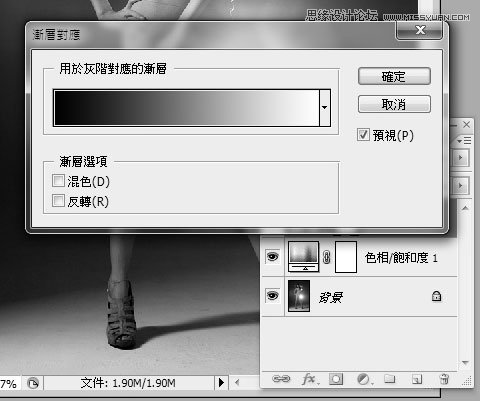The image size is (480, 401).
Task: Select the 背景 layer thumbnail
Action: pyautogui.click(x=299, y=296)
